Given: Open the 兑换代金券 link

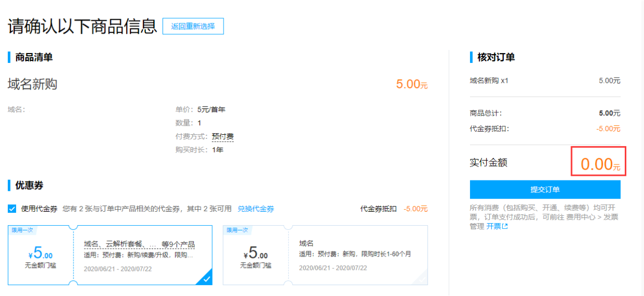Looking at the screenshot, I should tap(256, 209).
